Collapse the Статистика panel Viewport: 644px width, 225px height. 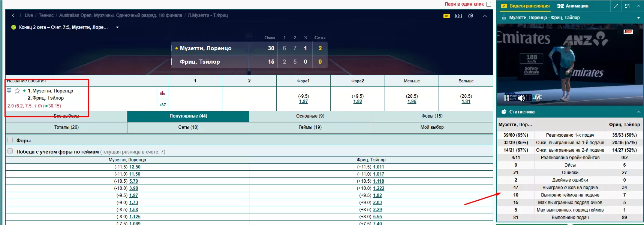tap(638, 112)
